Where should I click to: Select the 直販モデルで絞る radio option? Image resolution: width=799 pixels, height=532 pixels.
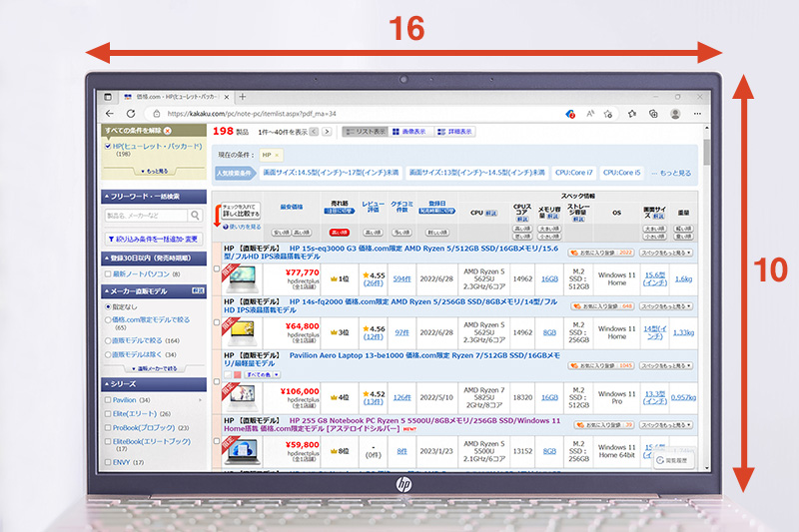tap(108, 341)
